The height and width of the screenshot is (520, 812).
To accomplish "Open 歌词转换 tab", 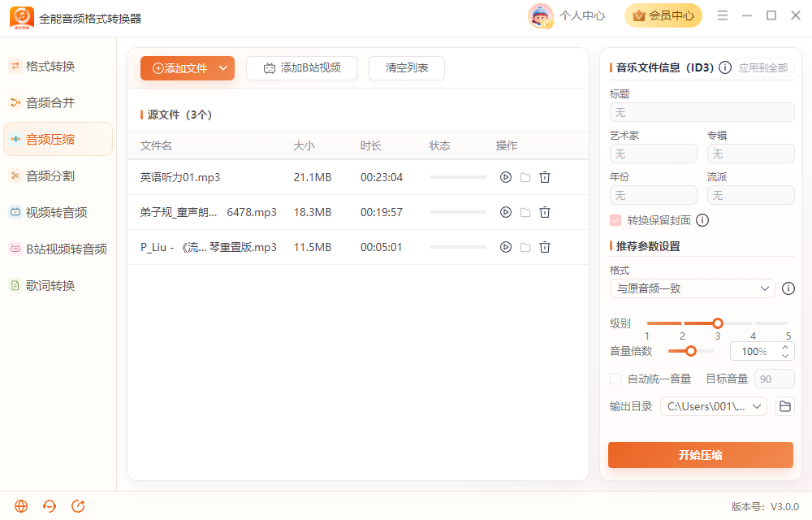I will 58,285.
